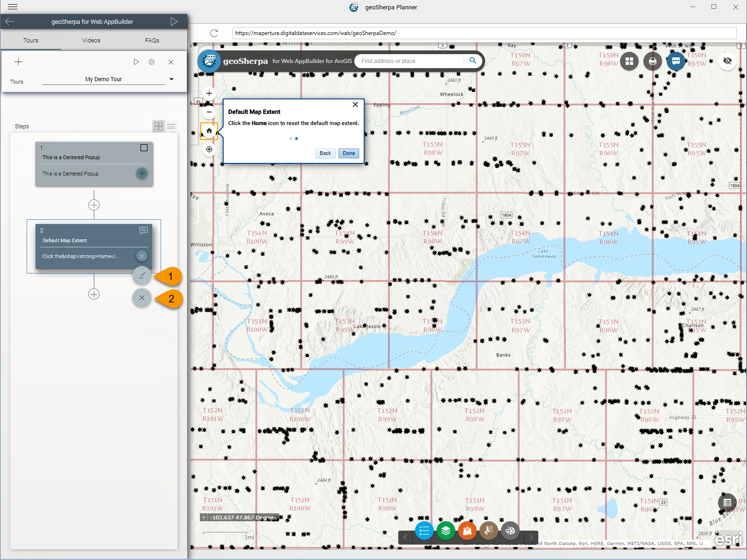
Task: Toggle the hidden-eye visibility button
Action: (727, 61)
